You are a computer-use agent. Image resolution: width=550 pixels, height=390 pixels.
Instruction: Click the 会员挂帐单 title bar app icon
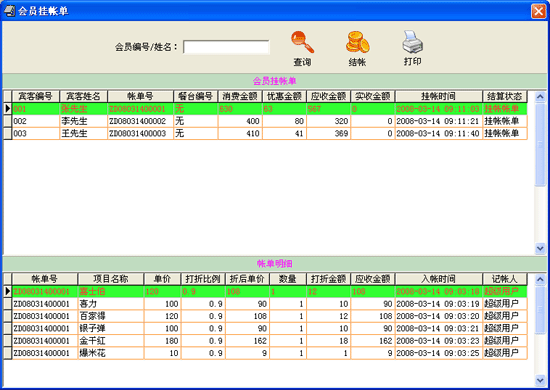pos(9,11)
